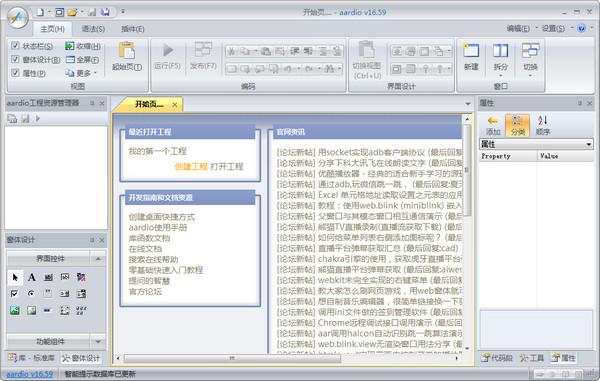Click 顺序 sort order icon
This screenshot has width=600, height=381.
click(x=543, y=125)
